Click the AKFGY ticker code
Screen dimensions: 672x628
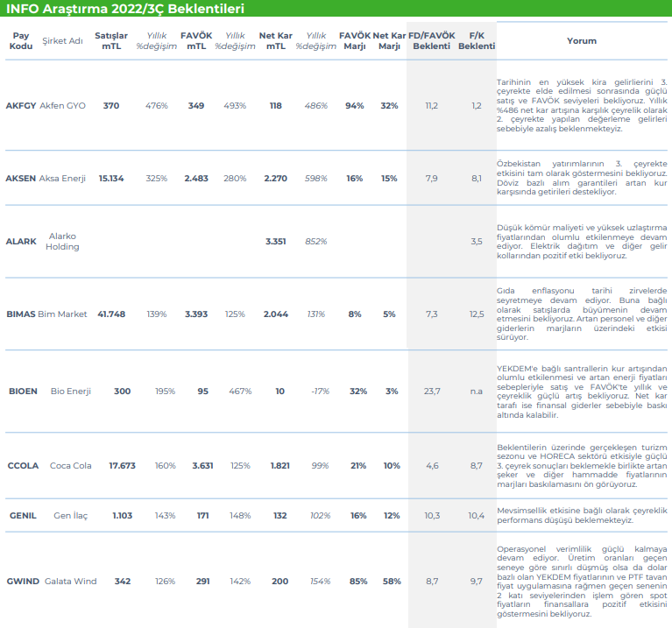21,106
